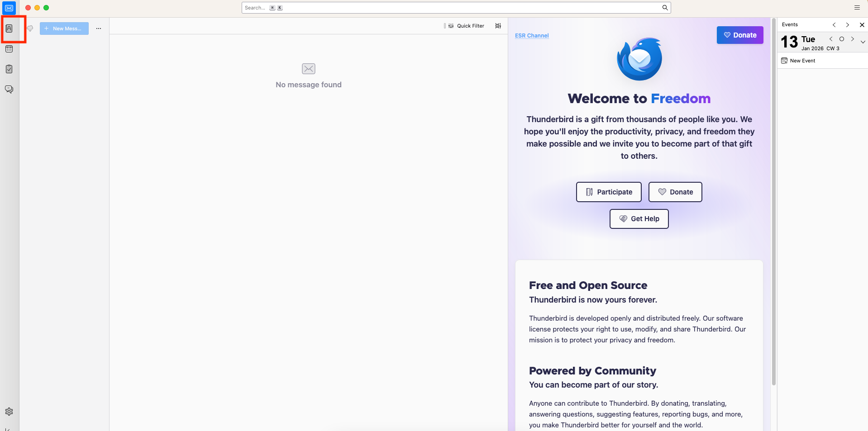The image size is (868, 431).
Task: Open the message list display options icon
Action: [498, 26]
